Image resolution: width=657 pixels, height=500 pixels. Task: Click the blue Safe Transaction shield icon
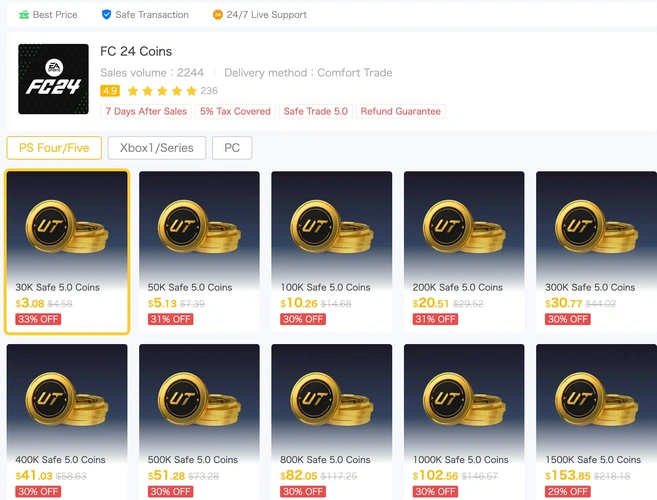(x=106, y=15)
